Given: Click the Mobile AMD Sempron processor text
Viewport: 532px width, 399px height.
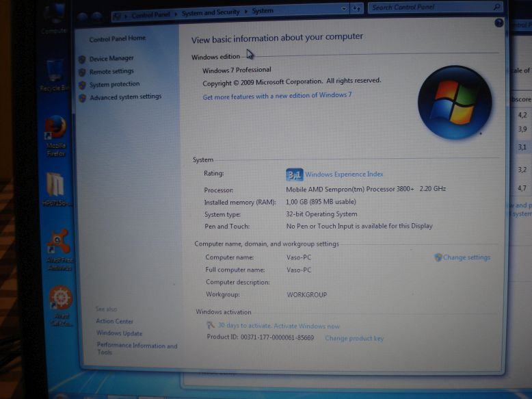Looking at the screenshot, I should (x=366, y=189).
